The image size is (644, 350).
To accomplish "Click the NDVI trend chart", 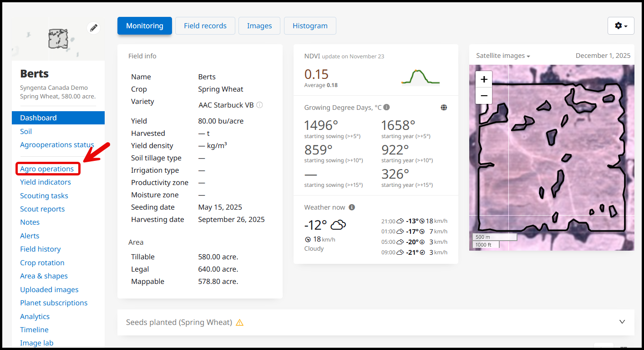I will point(420,77).
